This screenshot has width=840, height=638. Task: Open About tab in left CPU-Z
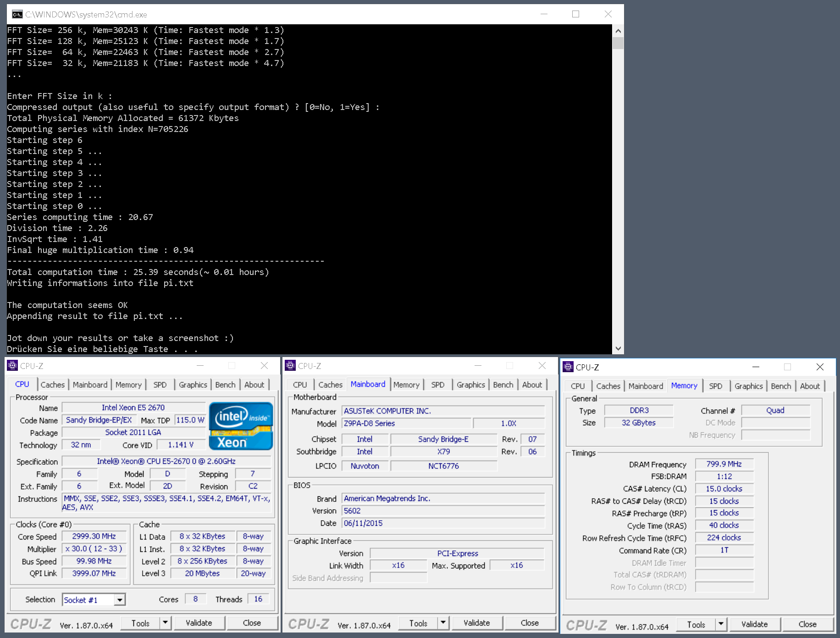[254, 385]
